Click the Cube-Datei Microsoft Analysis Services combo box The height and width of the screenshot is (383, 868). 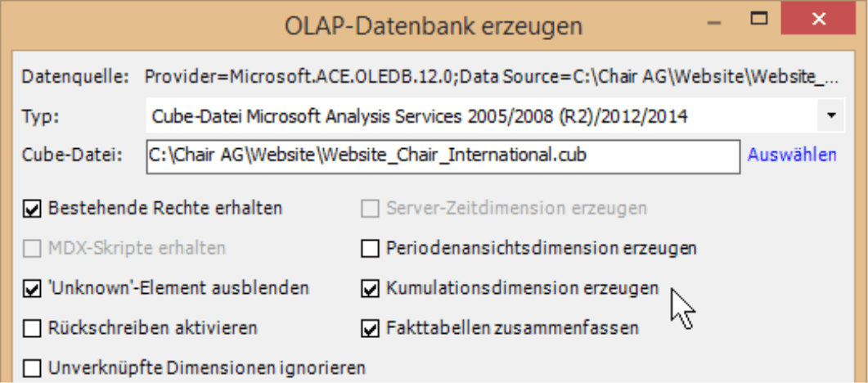pos(483,116)
